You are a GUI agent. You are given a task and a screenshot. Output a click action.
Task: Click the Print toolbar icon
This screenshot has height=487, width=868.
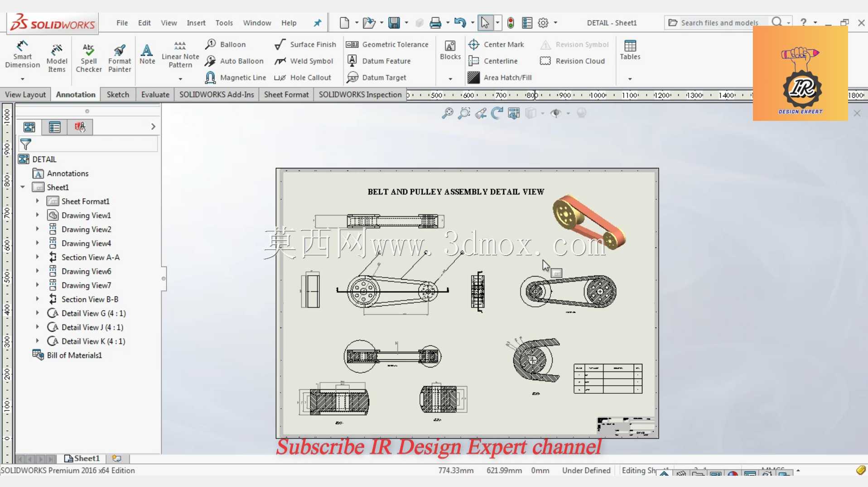[435, 23]
